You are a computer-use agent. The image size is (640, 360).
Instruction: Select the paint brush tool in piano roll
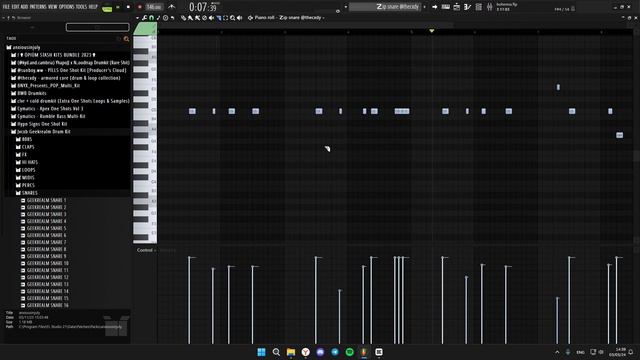(x=191, y=18)
